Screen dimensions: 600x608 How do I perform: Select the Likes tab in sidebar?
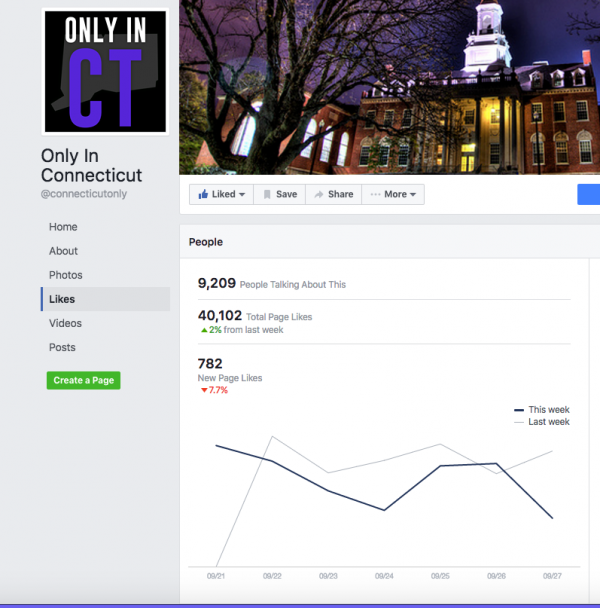point(105,299)
